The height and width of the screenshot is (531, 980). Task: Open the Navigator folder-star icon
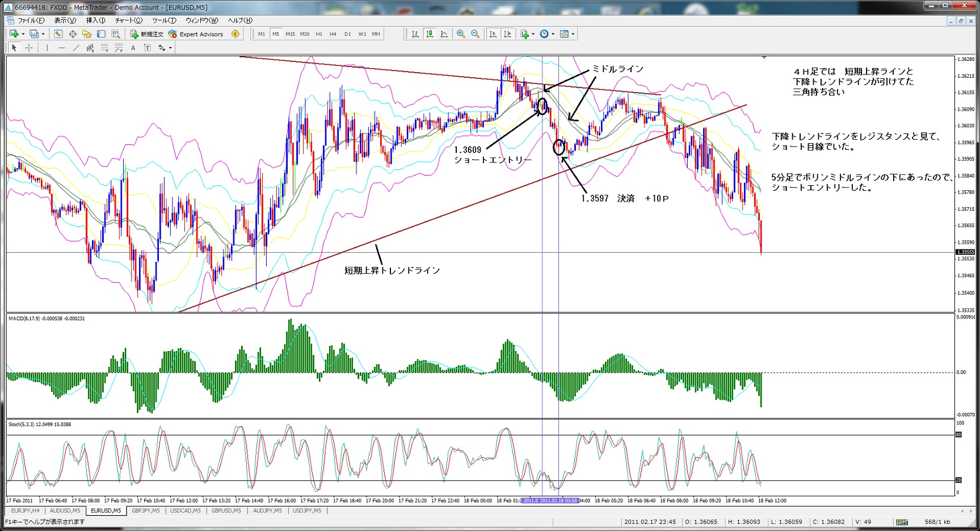tap(87, 34)
